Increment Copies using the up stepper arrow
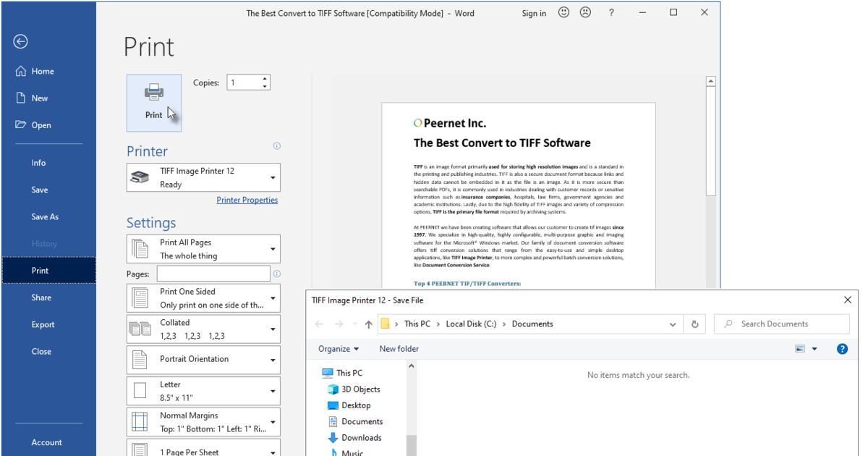868x456 pixels. [265, 78]
